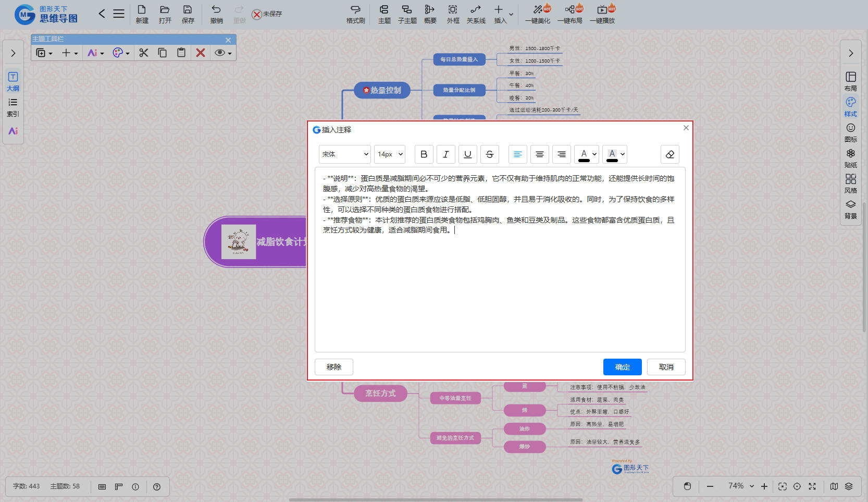Image resolution: width=868 pixels, height=502 pixels.
Task: Open the Style (样式) panel tab
Action: pos(850,106)
